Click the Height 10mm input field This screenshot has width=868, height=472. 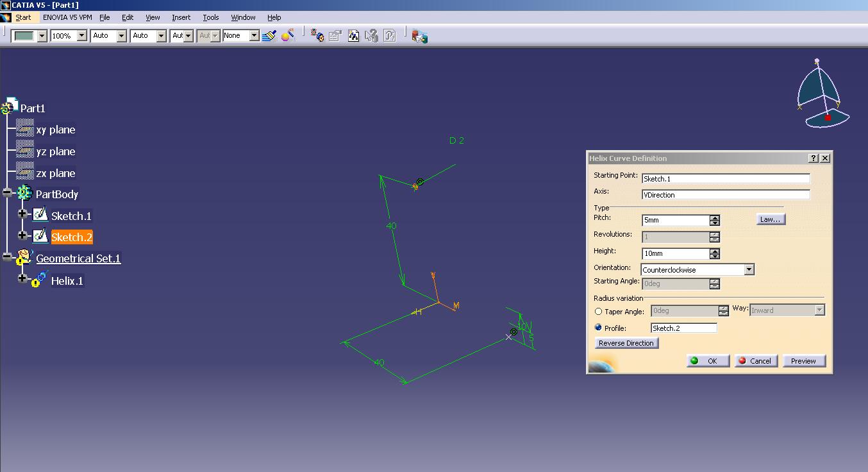[676, 253]
